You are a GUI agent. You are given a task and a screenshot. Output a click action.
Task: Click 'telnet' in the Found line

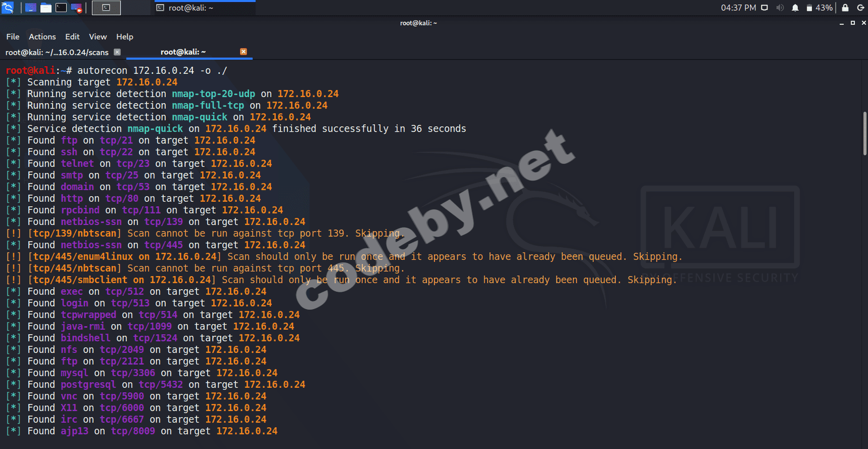pos(77,164)
